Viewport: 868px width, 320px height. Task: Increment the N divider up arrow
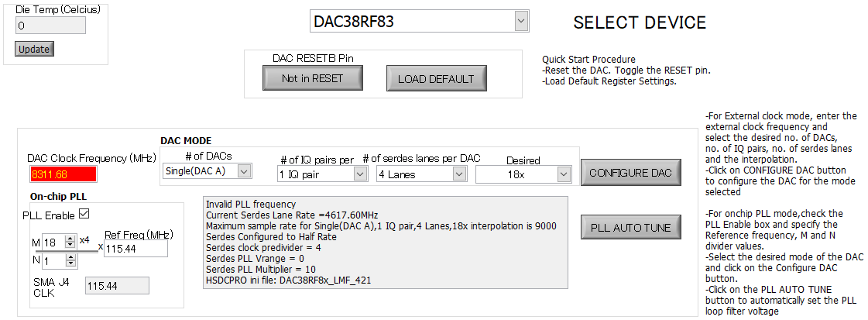tap(70, 257)
